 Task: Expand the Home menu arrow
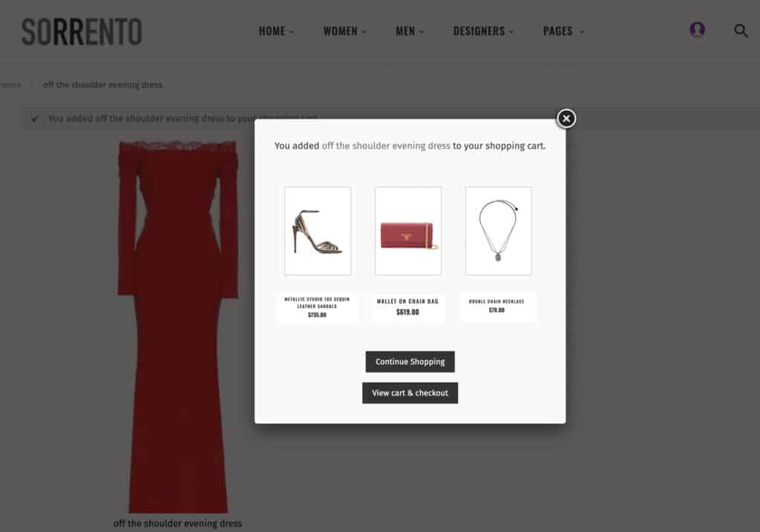coord(292,32)
